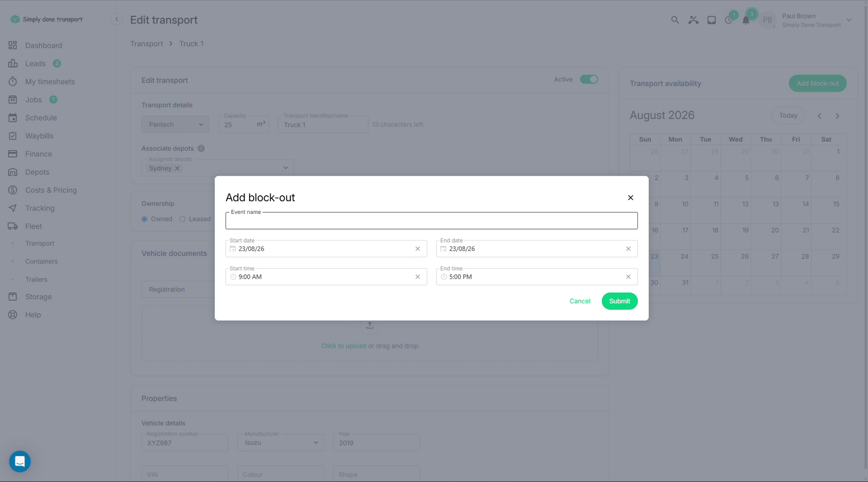Screen dimensions: 868x482
Task: Open the timer icon with badge
Action: 729,20
